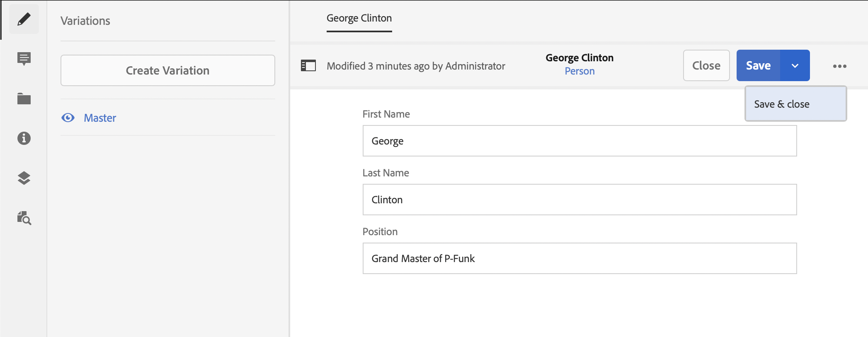Open the more actions ellipsis menu
The width and height of the screenshot is (868, 337).
coord(839,66)
